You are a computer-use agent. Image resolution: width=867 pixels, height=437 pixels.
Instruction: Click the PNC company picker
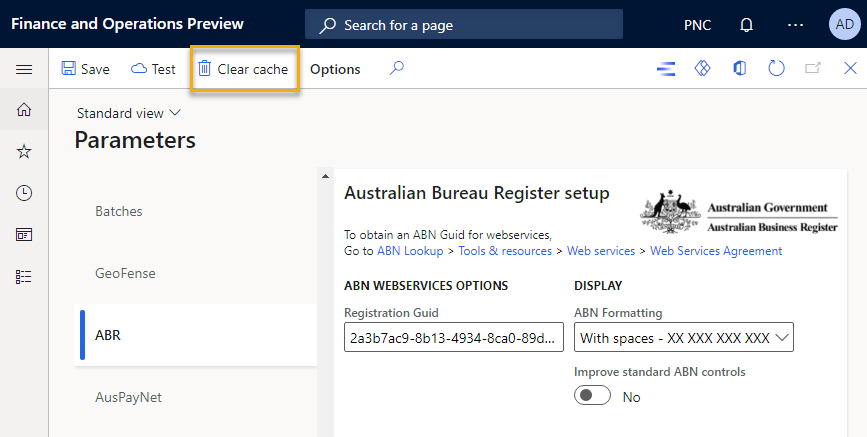click(698, 25)
